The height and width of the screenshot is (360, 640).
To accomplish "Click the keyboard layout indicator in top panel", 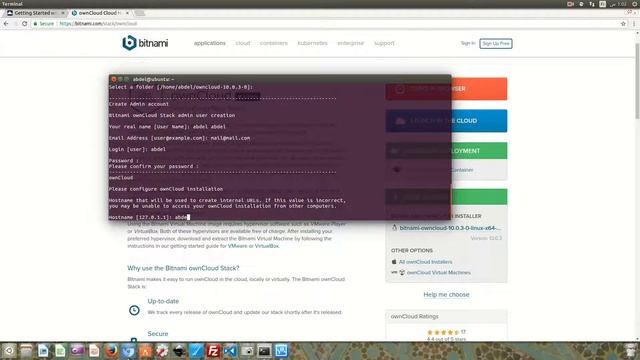I will click(602, 4).
